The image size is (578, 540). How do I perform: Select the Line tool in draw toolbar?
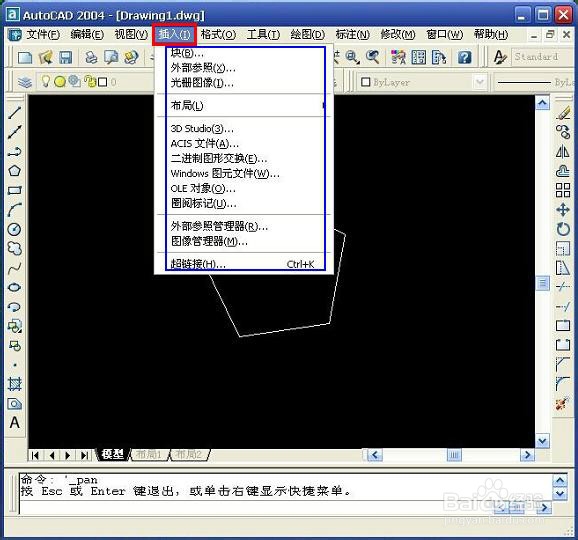[x=14, y=112]
